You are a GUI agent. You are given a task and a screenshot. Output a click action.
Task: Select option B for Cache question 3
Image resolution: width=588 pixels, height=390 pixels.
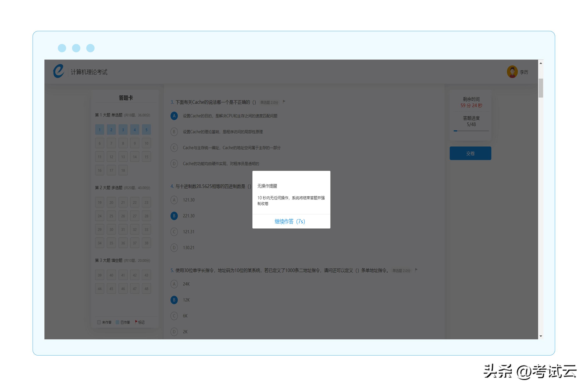point(174,132)
